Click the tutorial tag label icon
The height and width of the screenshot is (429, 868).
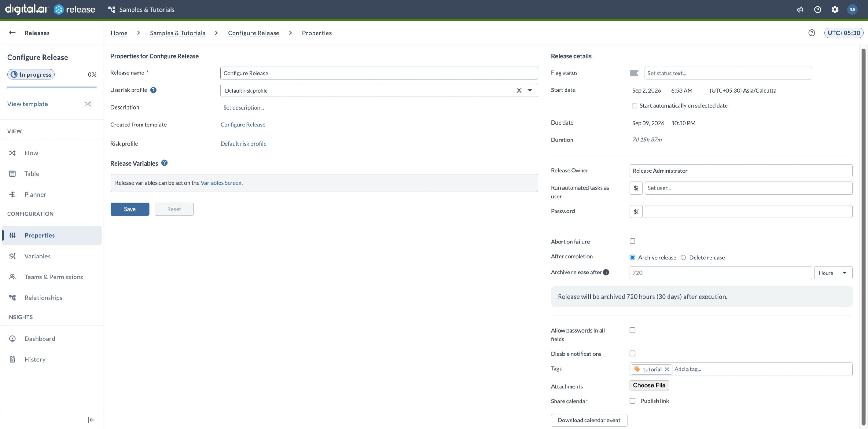(x=637, y=369)
